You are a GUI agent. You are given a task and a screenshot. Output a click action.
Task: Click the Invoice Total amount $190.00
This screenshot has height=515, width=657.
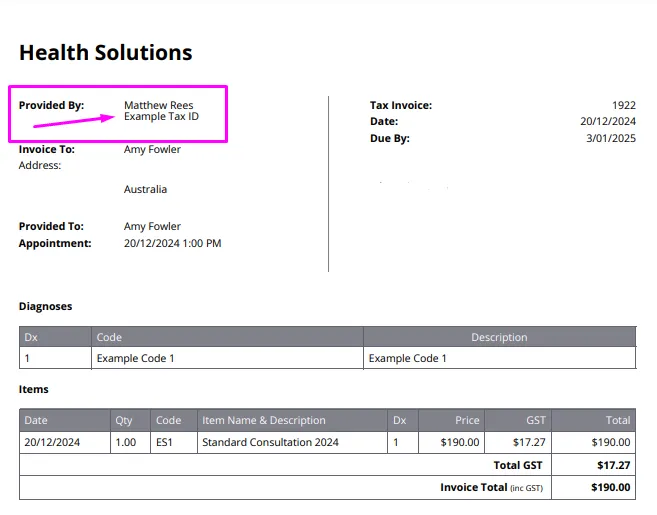tap(610, 487)
